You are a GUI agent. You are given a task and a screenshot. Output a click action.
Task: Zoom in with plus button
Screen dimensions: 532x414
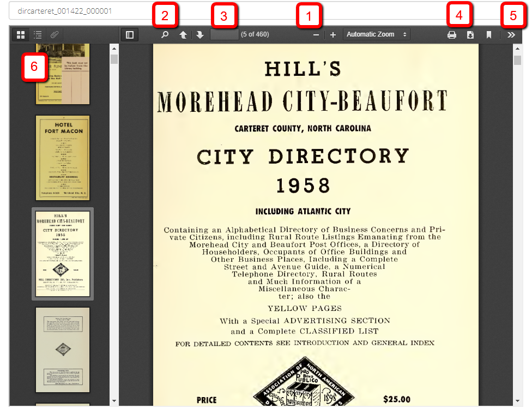click(333, 35)
